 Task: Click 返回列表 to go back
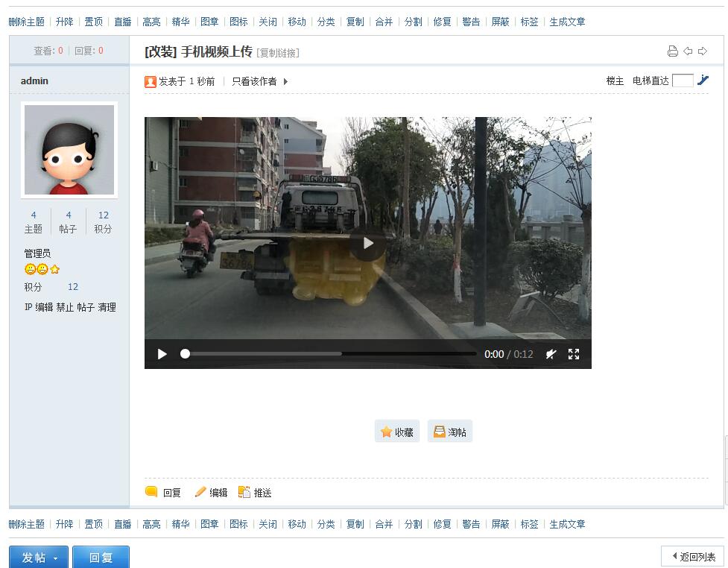coord(693,557)
